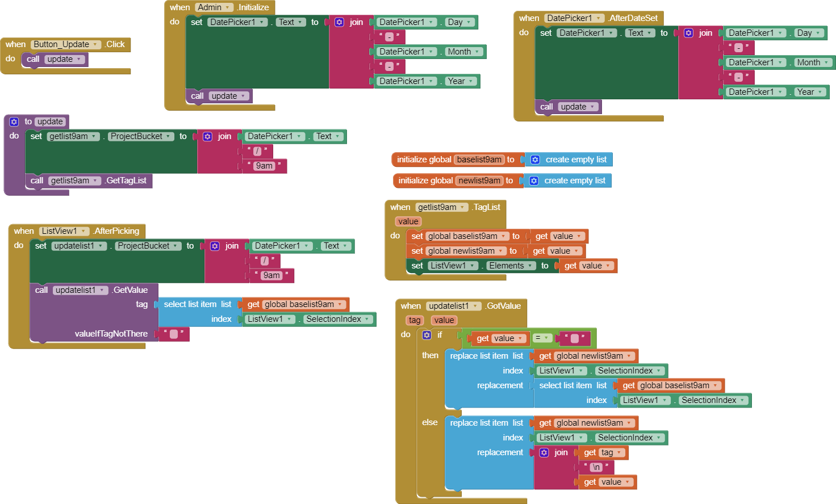Open get global newlist9am dropdown in else branch
This screenshot has height=504, width=836.
click(628, 423)
